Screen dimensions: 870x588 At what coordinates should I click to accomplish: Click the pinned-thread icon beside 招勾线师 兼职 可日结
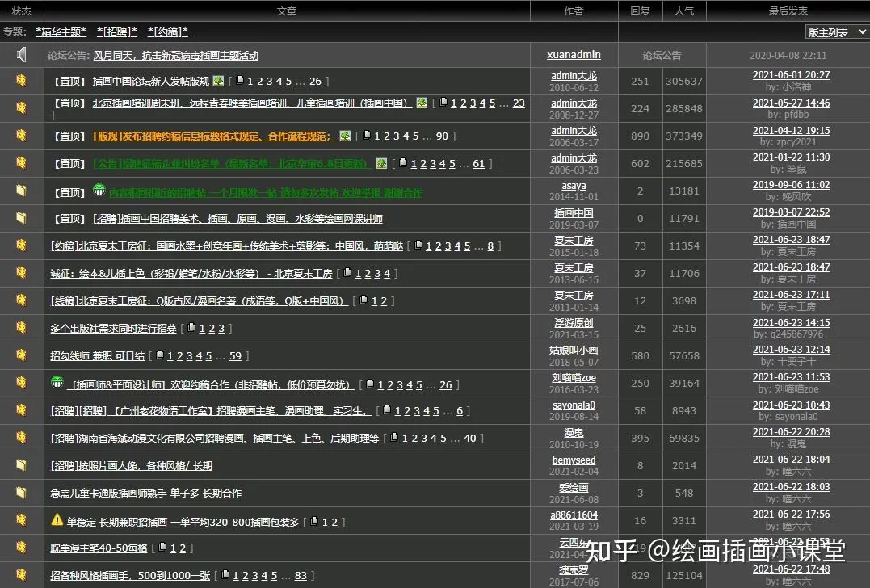click(x=21, y=355)
